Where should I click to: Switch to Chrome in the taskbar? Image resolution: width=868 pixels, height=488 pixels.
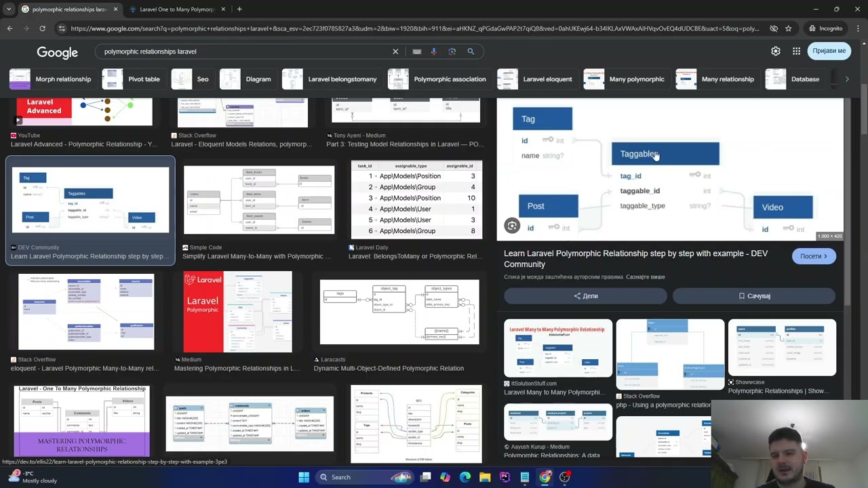[545, 477]
